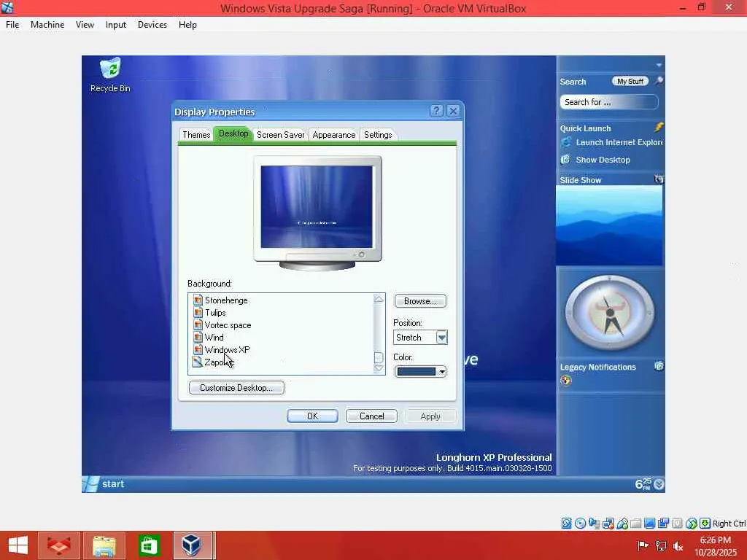Click the Slide Show mountain image

coord(609,225)
